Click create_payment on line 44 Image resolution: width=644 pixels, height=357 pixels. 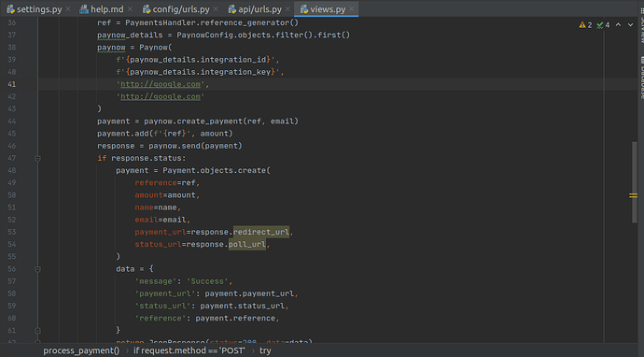click(x=209, y=121)
